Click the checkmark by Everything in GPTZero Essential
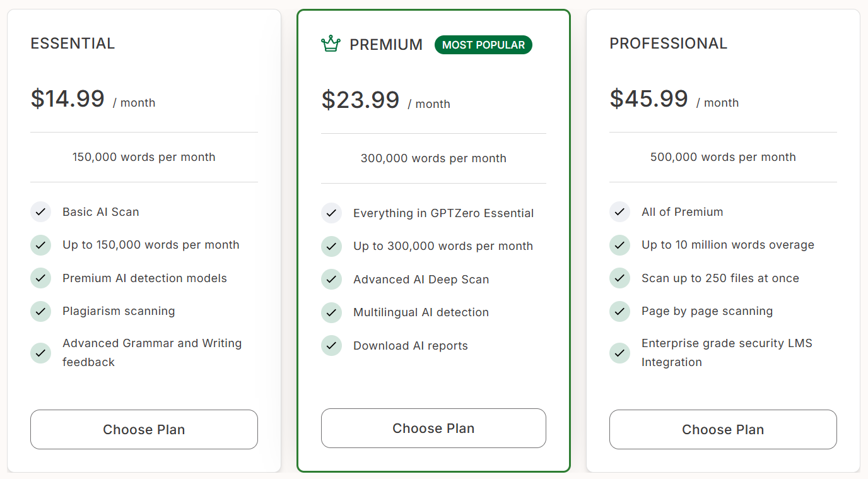 tap(331, 213)
